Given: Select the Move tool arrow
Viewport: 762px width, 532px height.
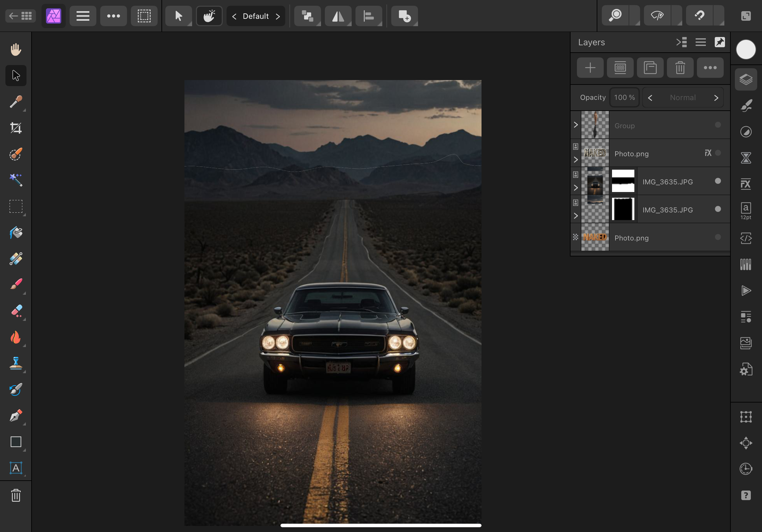Looking at the screenshot, I should pos(16,76).
